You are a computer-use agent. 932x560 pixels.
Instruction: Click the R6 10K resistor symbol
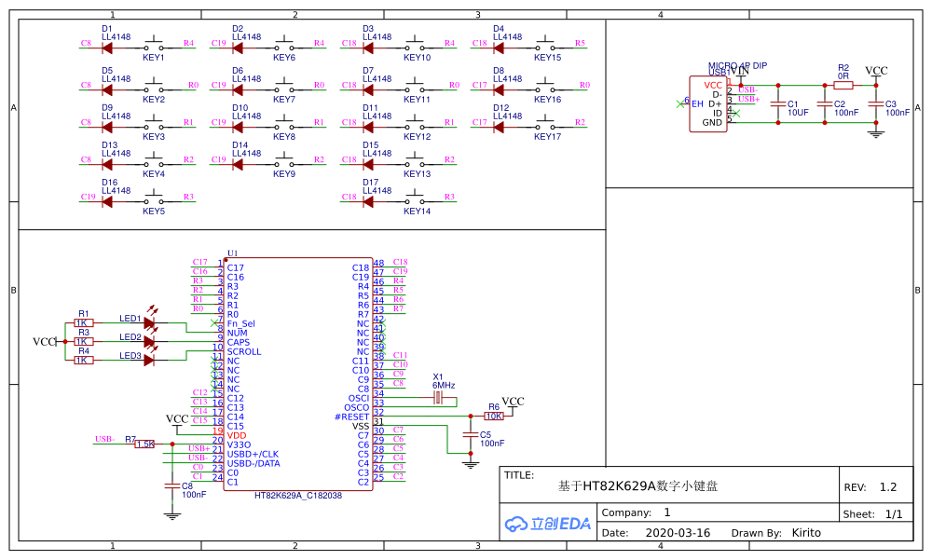(x=494, y=417)
